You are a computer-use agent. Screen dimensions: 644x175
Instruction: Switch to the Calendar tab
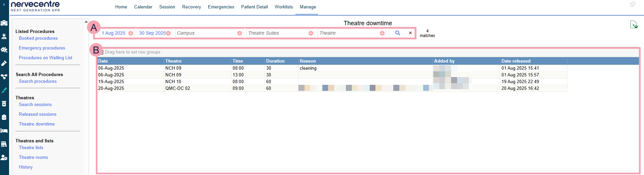tap(143, 7)
